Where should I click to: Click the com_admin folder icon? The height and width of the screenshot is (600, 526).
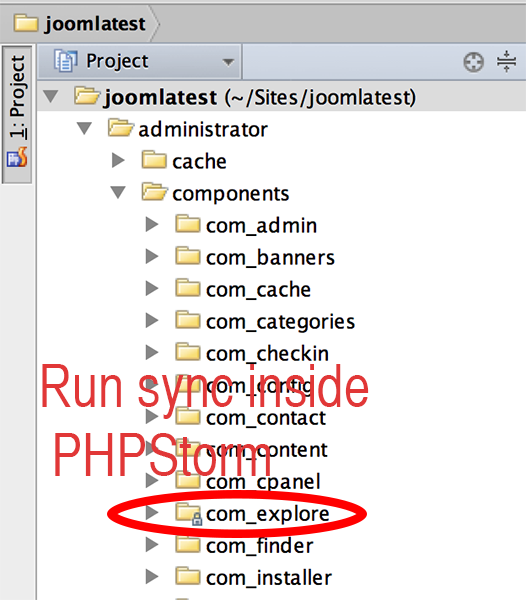click(x=187, y=224)
